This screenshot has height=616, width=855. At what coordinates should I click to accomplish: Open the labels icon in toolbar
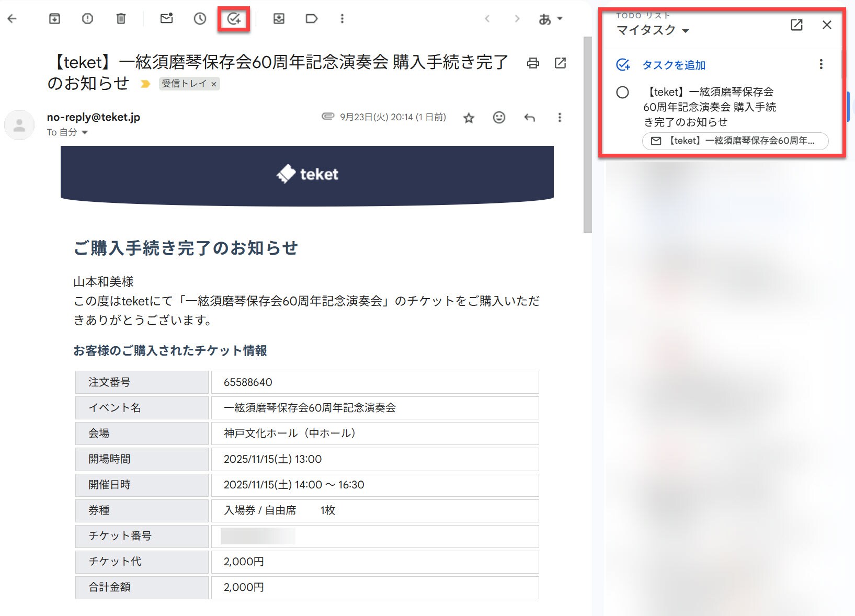[312, 19]
